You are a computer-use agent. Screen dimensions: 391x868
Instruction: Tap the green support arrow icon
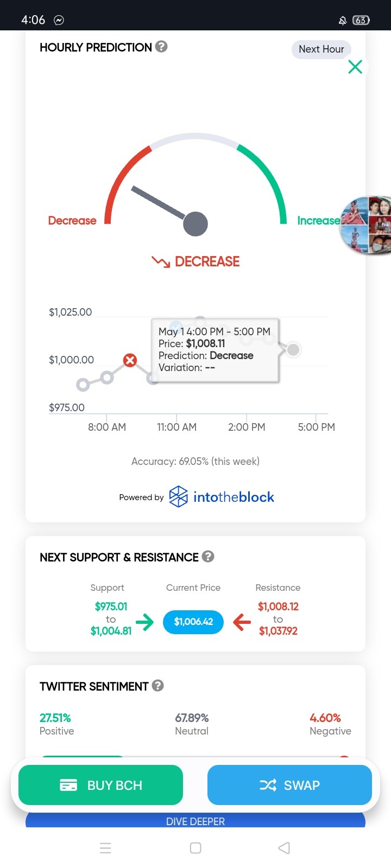[x=145, y=622]
